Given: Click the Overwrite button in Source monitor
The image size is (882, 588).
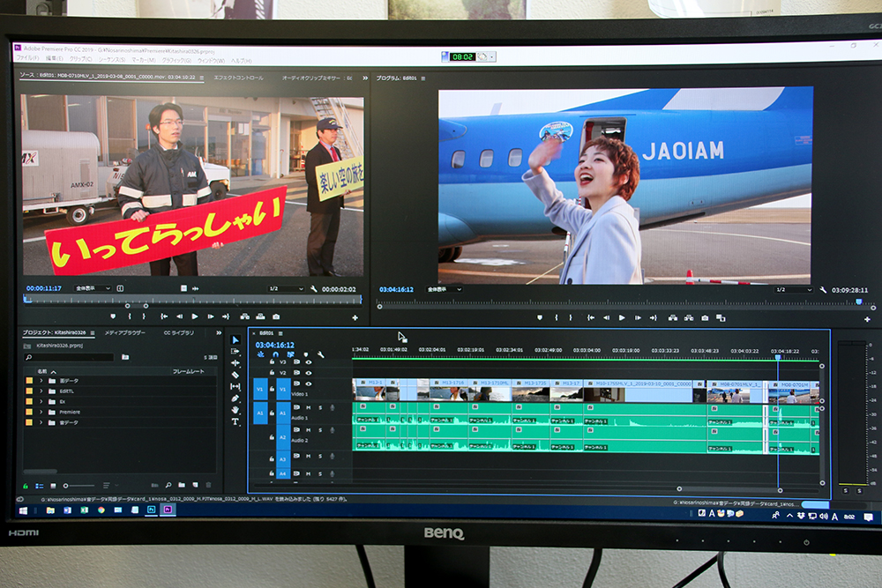Looking at the screenshot, I should 260,317.
